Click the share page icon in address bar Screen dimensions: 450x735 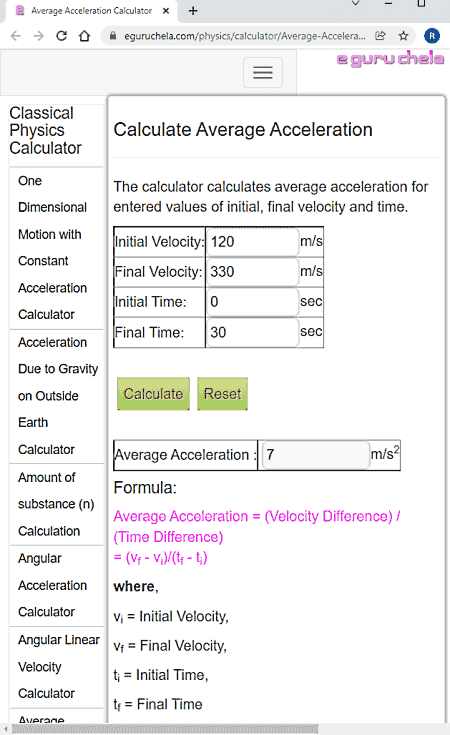click(380, 36)
